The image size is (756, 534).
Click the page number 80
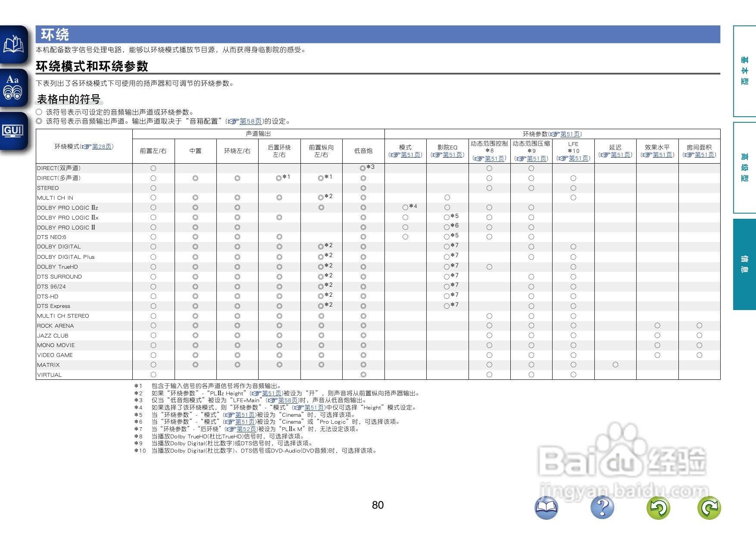[378, 505]
